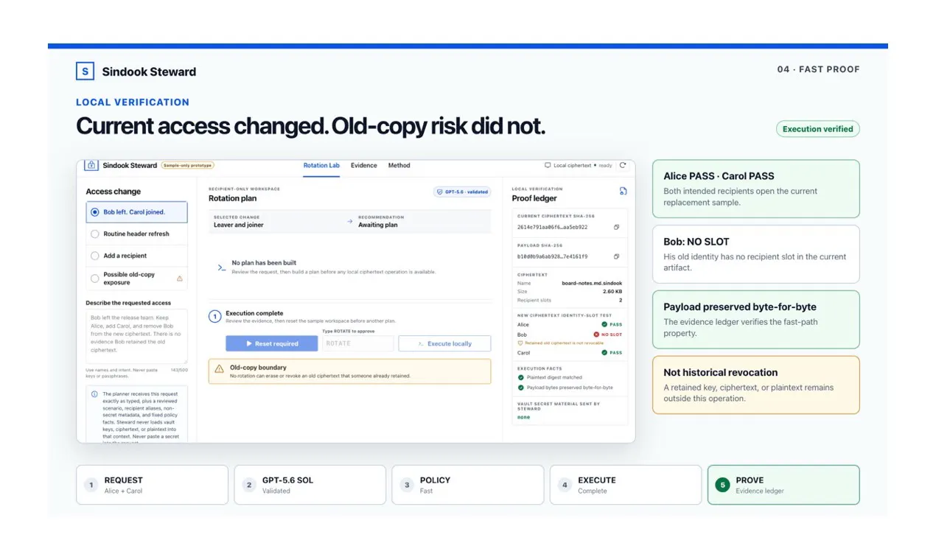This screenshot has height=560, width=936.
Task: Click the 2614e791aa06f6…aa5eb922 hash text
Action: 552,228
